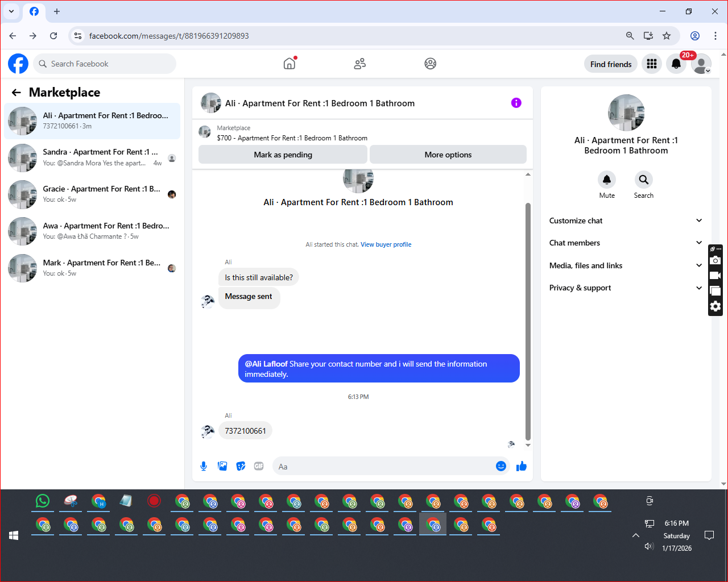Click the Home feed icon in the top navigation bar
Screen dimensions: 728x582
[x=289, y=64]
